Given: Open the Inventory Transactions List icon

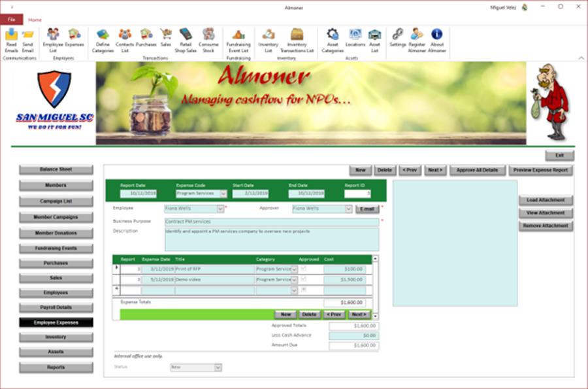Looking at the screenshot, I should click(x=297, y=41).
